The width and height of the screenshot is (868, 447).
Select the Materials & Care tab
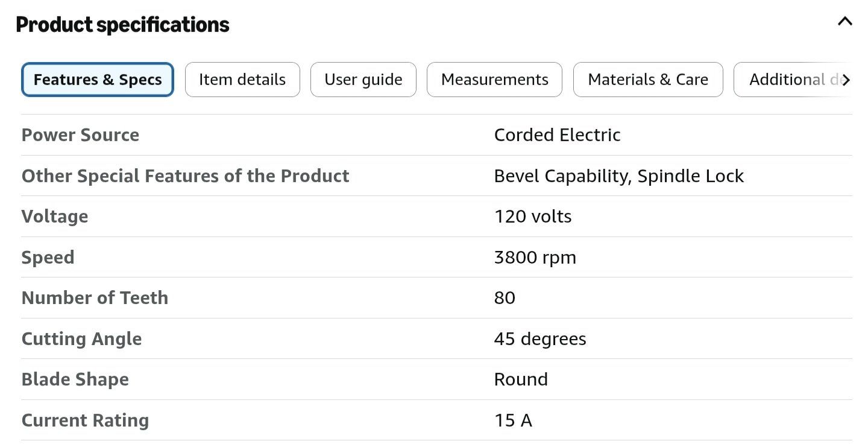coord(648,80)
